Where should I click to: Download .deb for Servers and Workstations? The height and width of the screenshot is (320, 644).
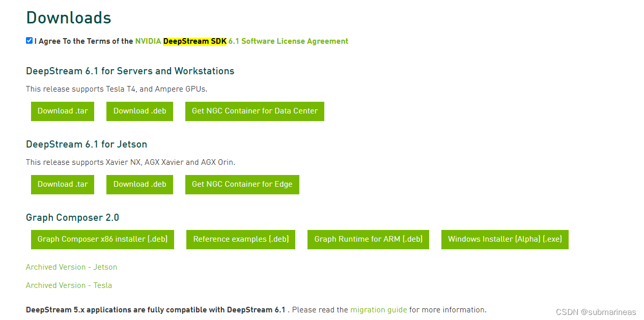139,111
